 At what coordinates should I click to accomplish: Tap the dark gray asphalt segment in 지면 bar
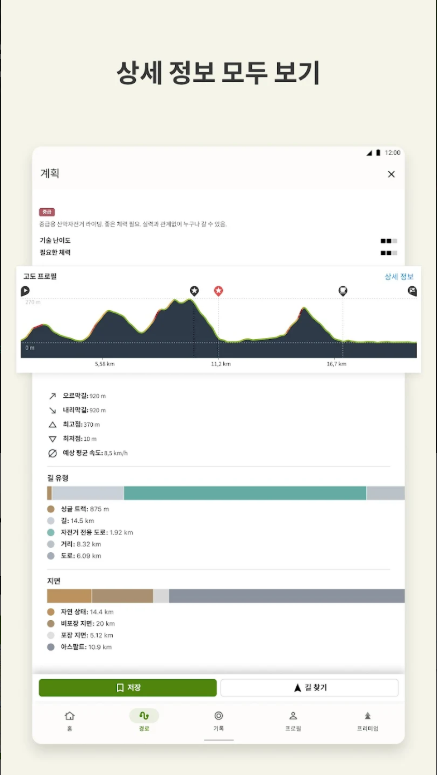point(287,596)
